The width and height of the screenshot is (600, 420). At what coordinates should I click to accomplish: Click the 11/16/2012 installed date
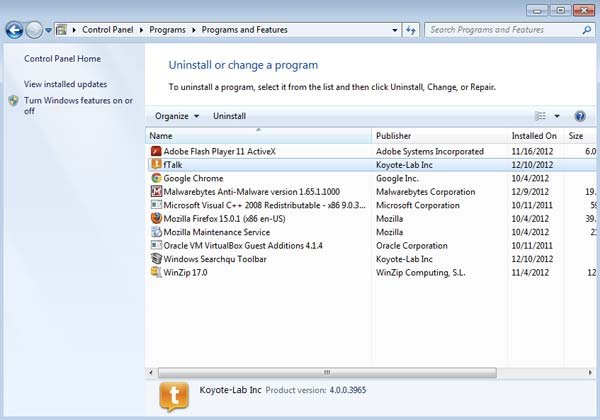pos(532,151)
